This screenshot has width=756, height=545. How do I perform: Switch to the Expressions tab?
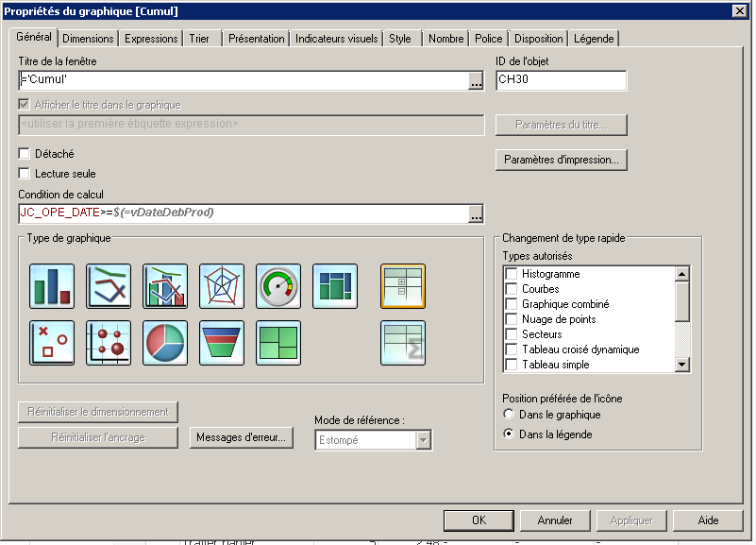151,39
